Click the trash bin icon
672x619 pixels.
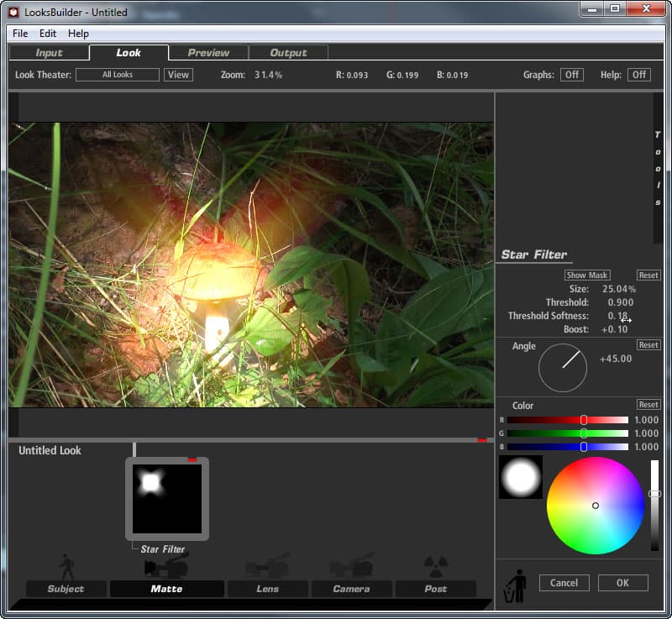(x=515, y=585)
